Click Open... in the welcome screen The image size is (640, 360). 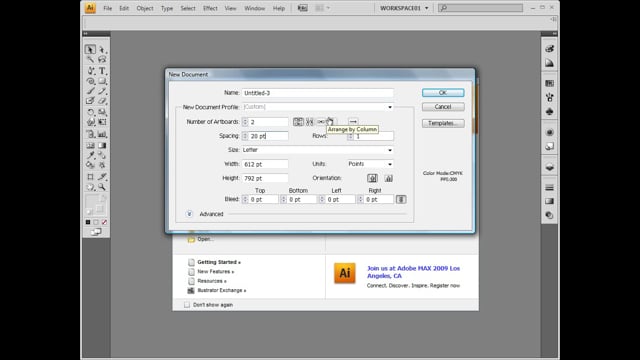tap(205, 239)
